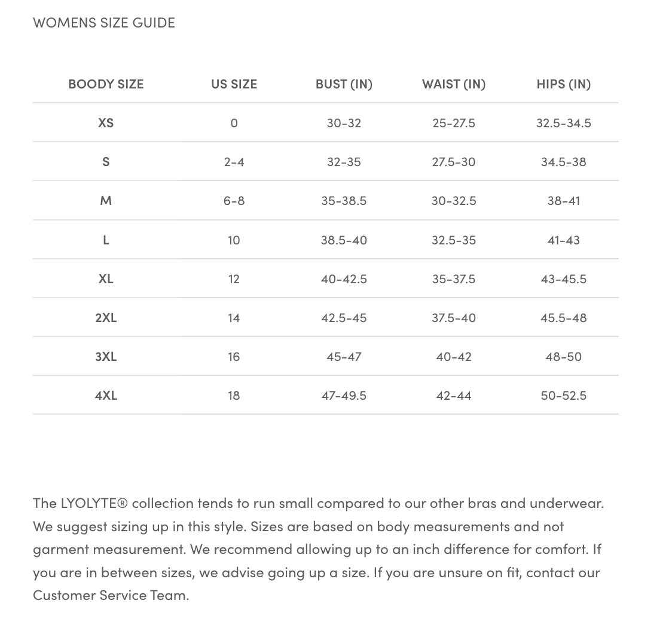This screenshot has width=672, height=631.
Task: Select the XL size row label
Action: tap(106, 278)
